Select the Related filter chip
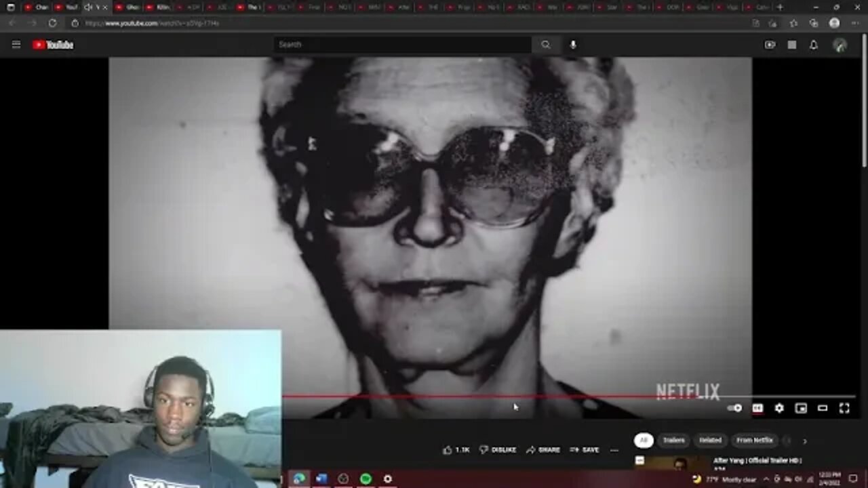868x488 pixels. click(x=710, y=440)
